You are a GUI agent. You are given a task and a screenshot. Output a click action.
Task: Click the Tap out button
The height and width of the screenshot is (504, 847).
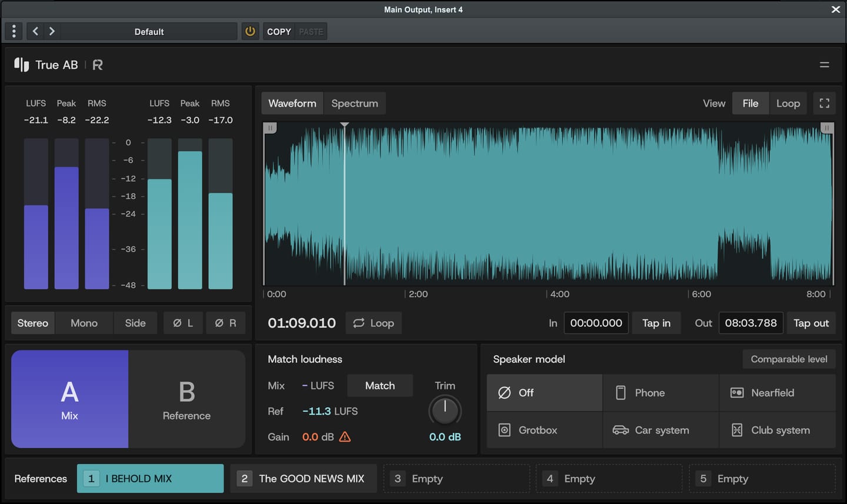click(811, 323)
